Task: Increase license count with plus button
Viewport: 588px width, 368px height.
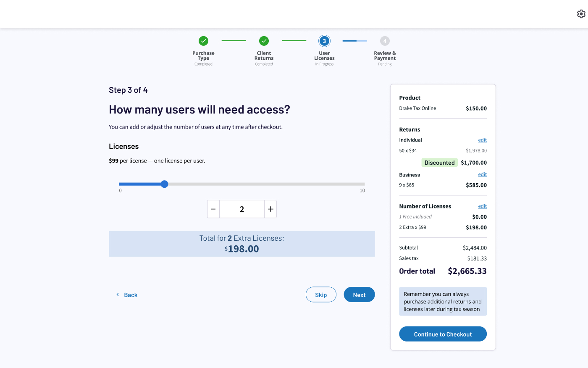Action: point(270,209)
